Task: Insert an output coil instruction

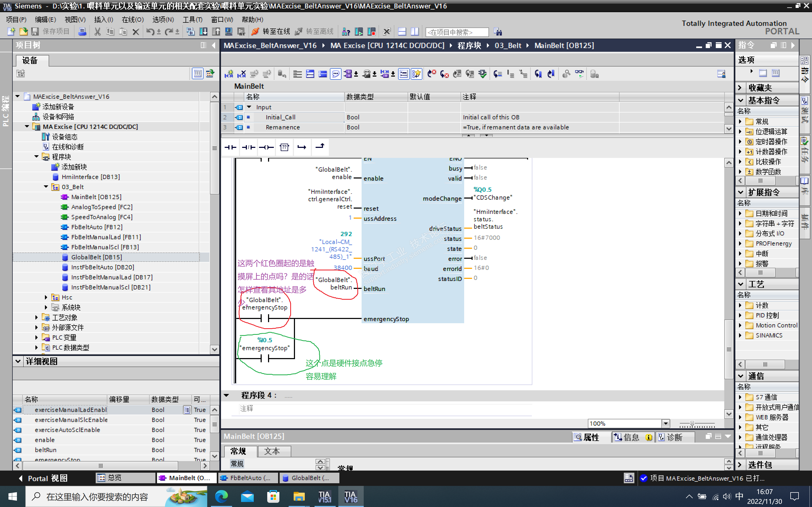Action: point(266,147)
